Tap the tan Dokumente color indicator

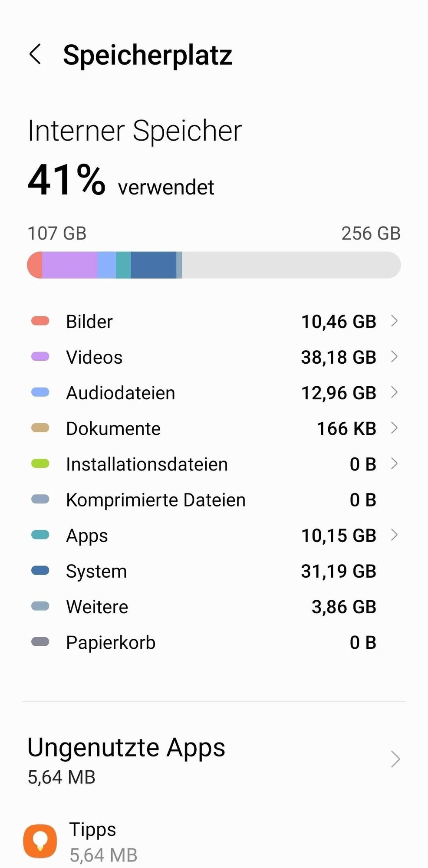[40, 428]
